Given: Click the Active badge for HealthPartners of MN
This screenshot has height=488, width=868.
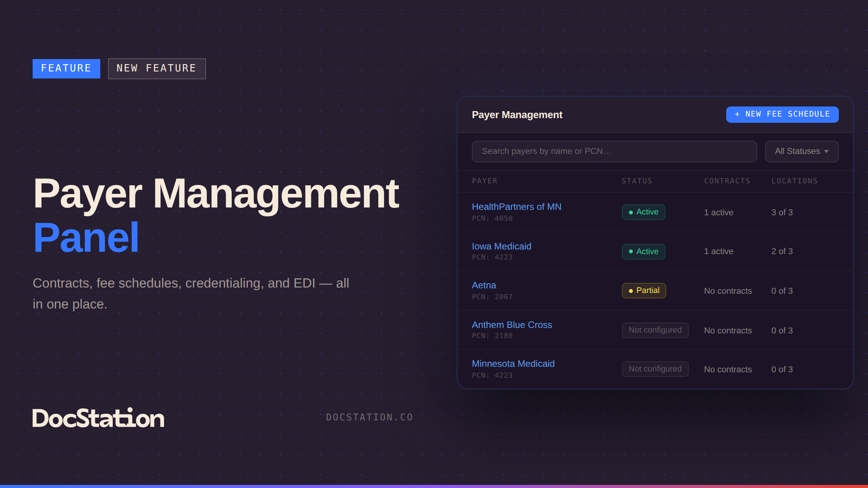Looking at the screenshot, I should tap(643, 212).
